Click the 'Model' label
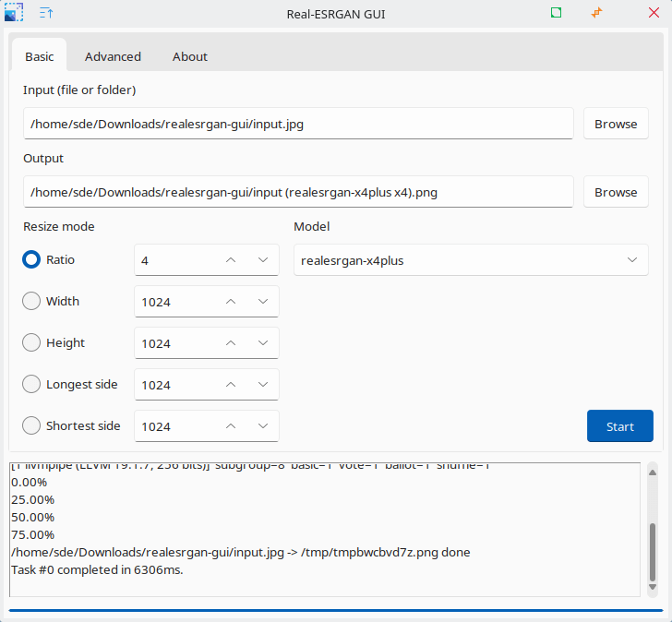The image size is (672, 622). pyautogui.click(x=312, y=226)
